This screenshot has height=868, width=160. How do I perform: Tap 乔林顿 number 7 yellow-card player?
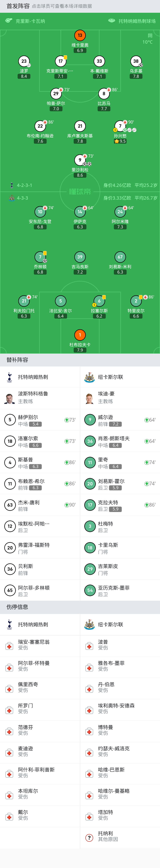point(40,257)
